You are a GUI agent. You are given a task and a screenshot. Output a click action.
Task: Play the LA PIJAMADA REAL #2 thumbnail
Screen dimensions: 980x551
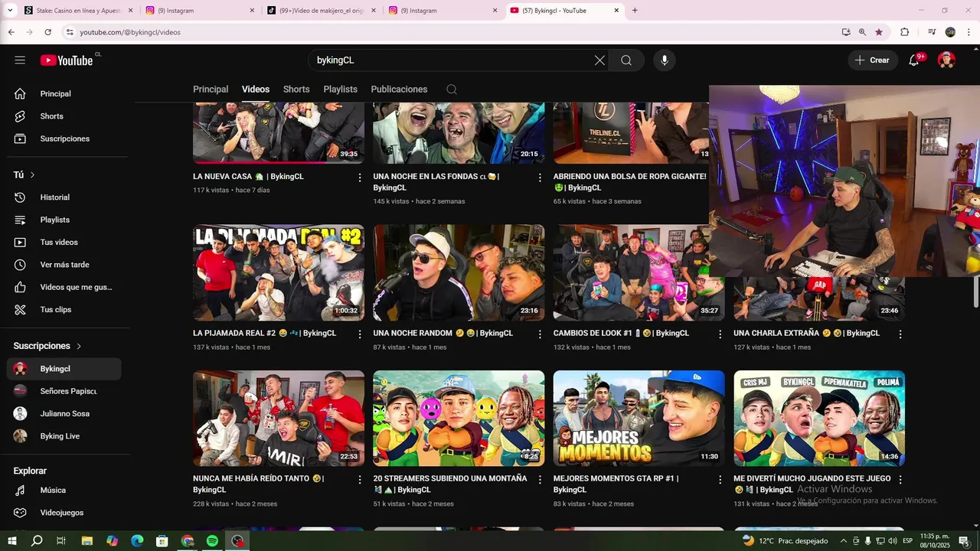pyautogui.click(x=279, y=272)
